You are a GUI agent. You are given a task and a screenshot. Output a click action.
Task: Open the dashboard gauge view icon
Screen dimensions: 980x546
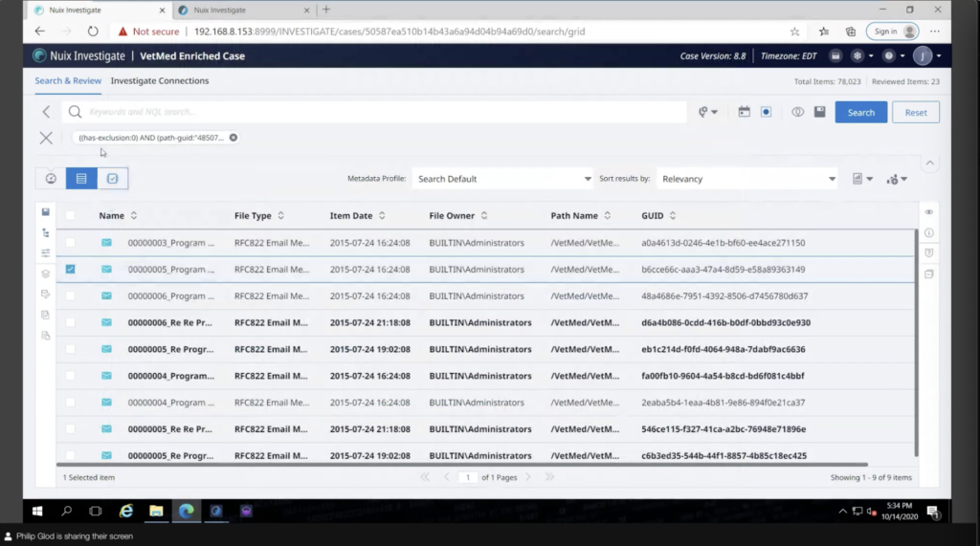point(51,179)
